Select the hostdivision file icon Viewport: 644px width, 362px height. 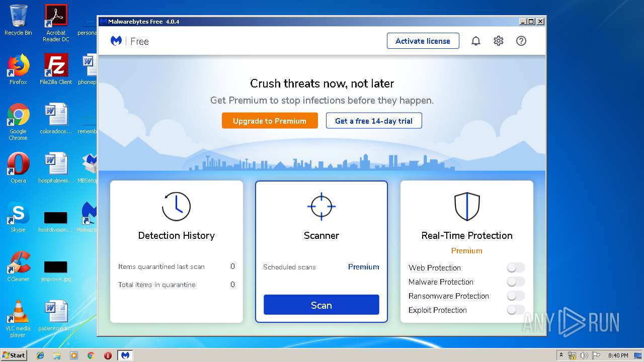point(55,222)
